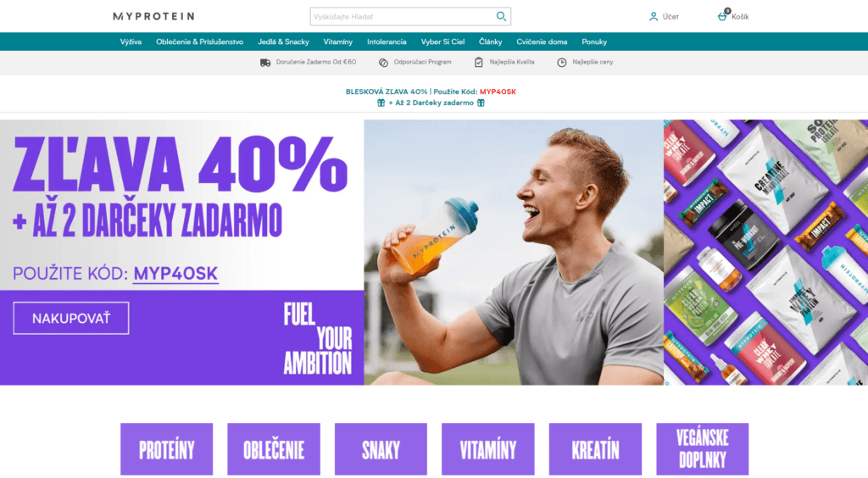Click the search magnifier icon

pos(501,17)
